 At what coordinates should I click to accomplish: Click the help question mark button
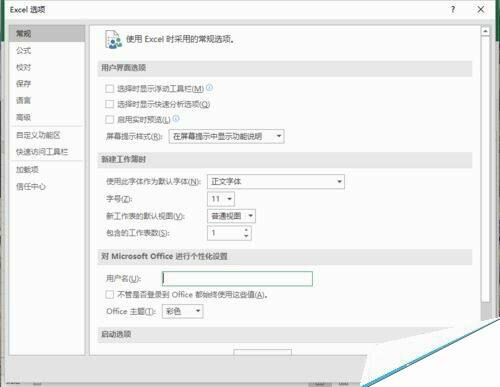453,10
